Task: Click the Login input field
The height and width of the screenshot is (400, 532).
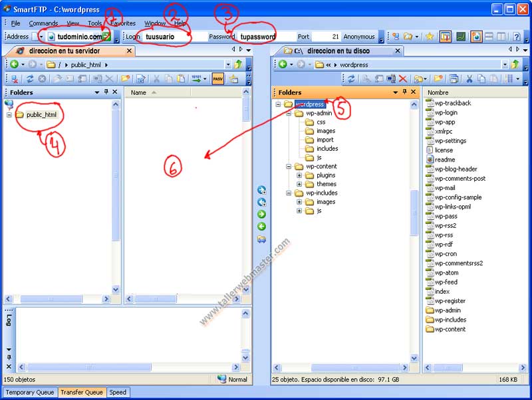Action: (x=174, y=37)
